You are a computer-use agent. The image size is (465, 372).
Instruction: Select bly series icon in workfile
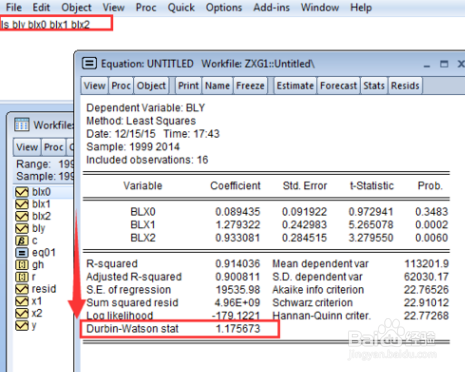pos(22,228)
